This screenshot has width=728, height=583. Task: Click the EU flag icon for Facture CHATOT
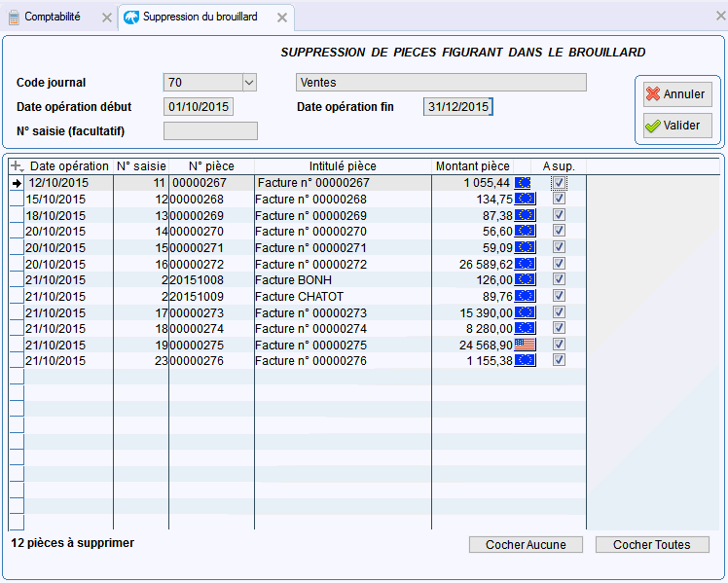(x=526, y=296)
